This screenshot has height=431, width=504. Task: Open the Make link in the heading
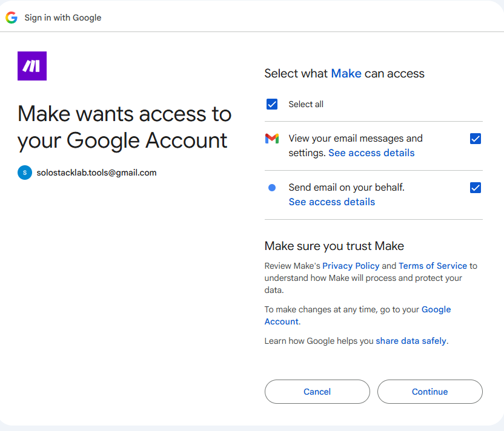point(346,73)
